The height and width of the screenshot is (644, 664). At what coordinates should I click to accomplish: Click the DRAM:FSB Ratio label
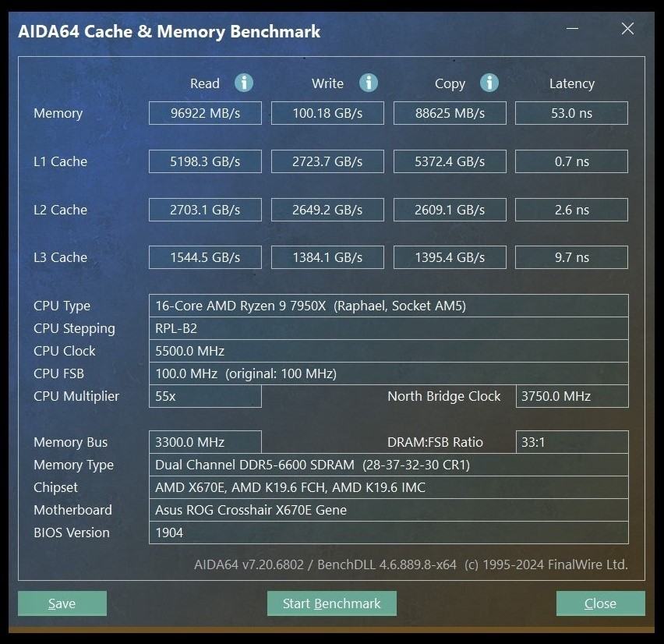[x=435, y=442]
